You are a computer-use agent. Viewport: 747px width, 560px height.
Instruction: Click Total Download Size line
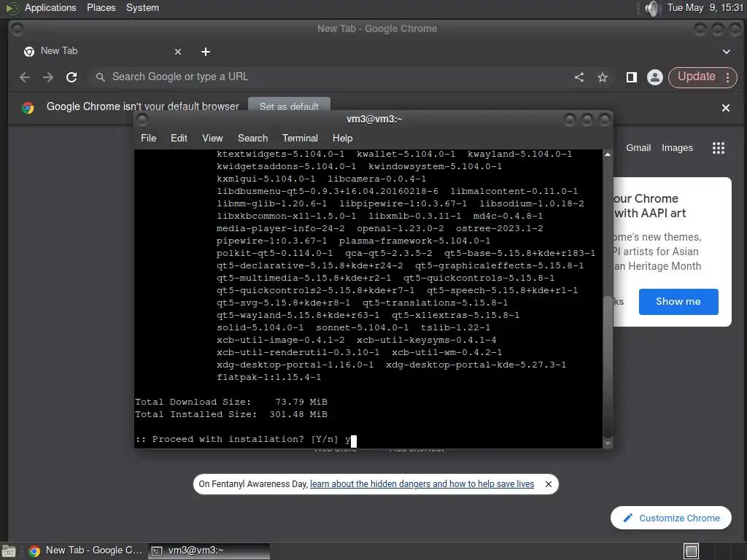tap(231, 402)
